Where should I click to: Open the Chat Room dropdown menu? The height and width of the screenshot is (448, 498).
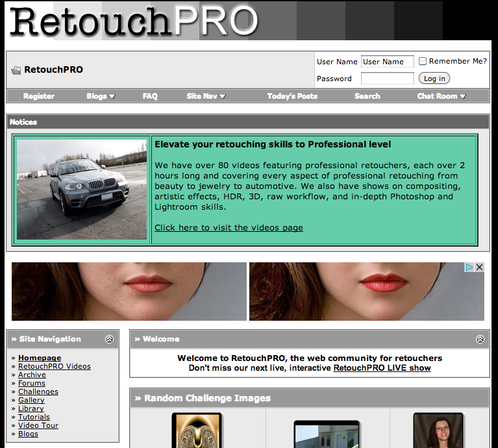442,96
